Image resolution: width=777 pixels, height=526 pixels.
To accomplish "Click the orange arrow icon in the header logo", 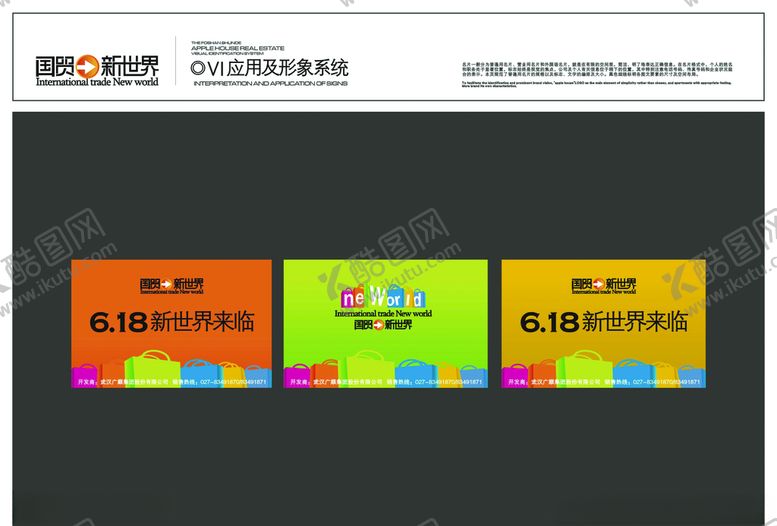I will click(x=88, y=66).
